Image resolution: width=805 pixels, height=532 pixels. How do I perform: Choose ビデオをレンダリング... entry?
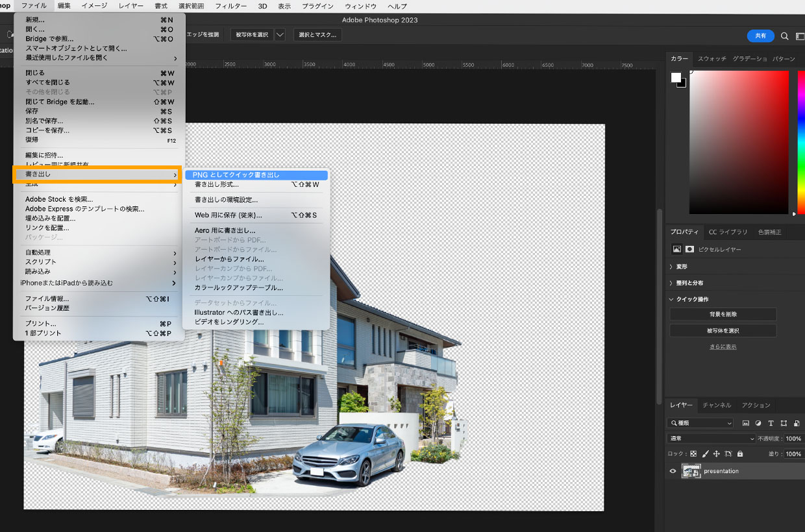pos(256,322)
